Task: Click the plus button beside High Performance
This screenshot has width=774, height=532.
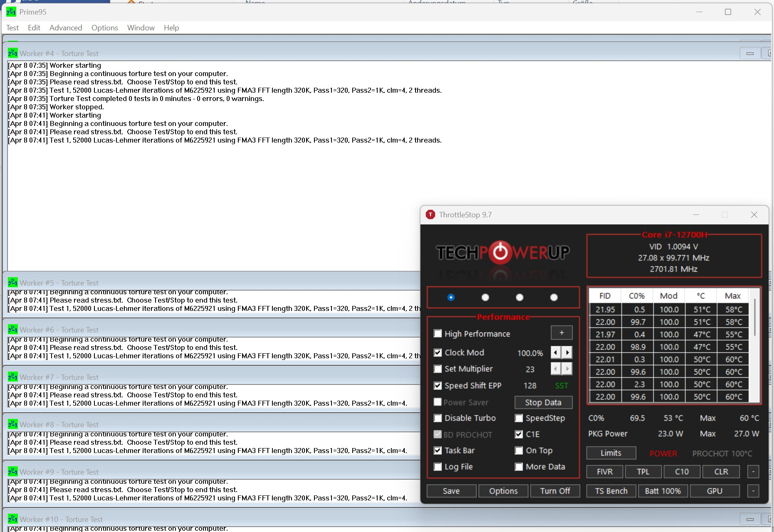Action: coord(561,332)
